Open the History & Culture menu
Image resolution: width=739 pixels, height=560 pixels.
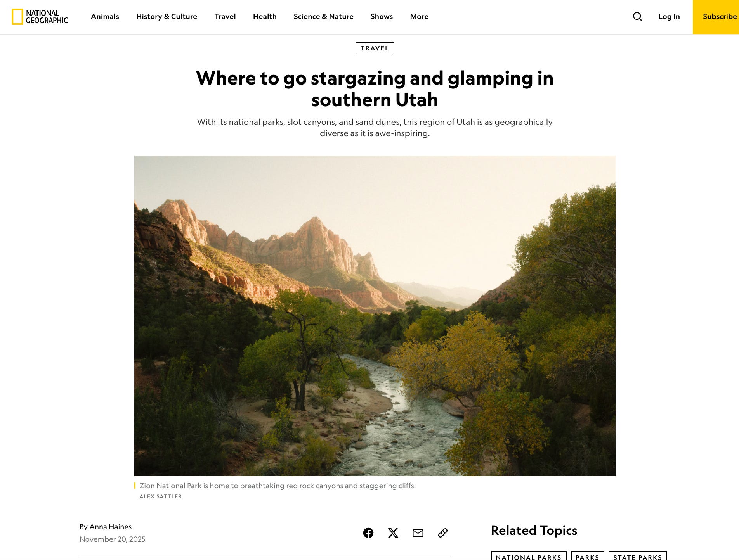[167, 17]
